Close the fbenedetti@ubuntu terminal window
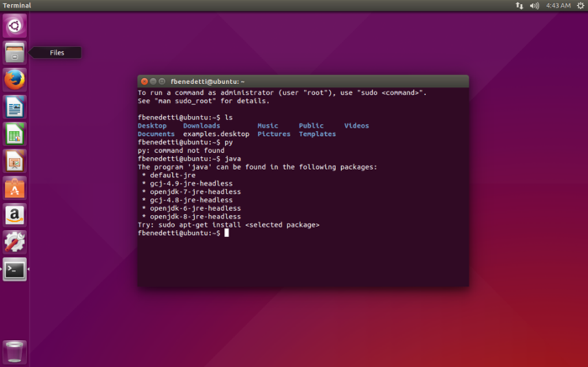The width and height of the screenshot is (588, 367). (144, 81)
